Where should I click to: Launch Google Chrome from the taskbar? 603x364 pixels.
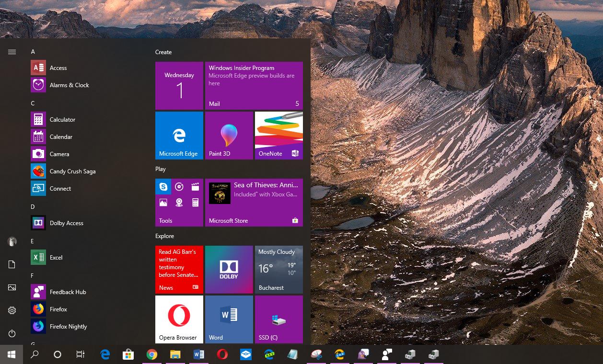[x=152, y=354]
